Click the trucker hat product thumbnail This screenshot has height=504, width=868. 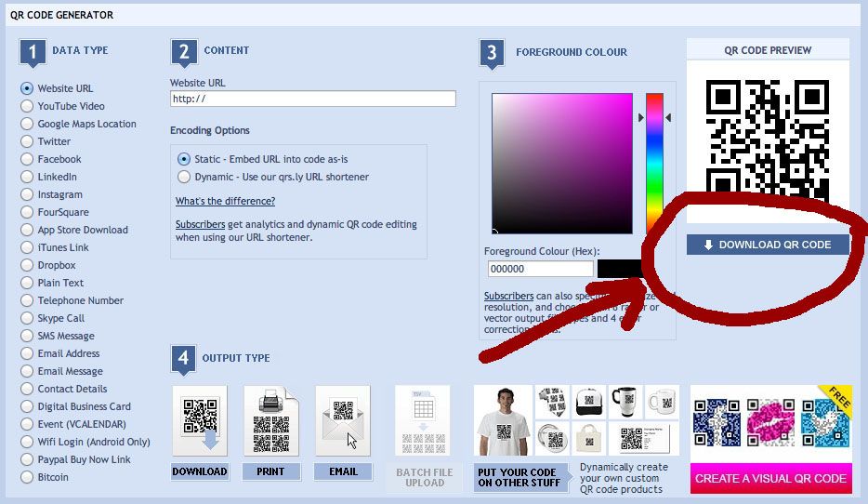589,402
